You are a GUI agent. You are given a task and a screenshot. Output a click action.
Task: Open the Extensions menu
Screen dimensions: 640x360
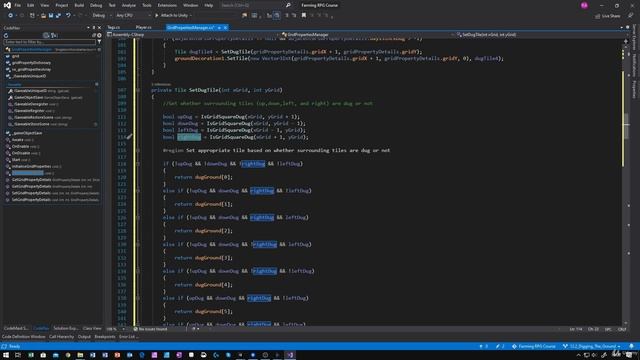tap(167, 5)
